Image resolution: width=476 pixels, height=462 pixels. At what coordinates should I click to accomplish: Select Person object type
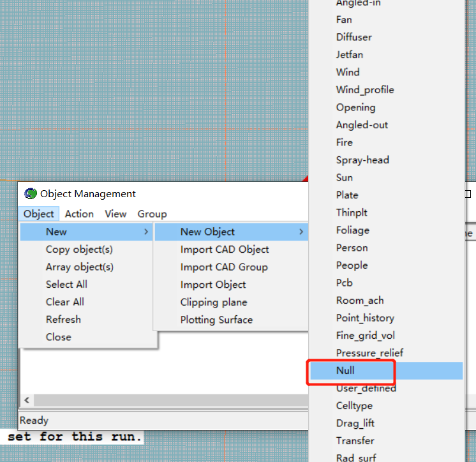click(x=387, y=248)
